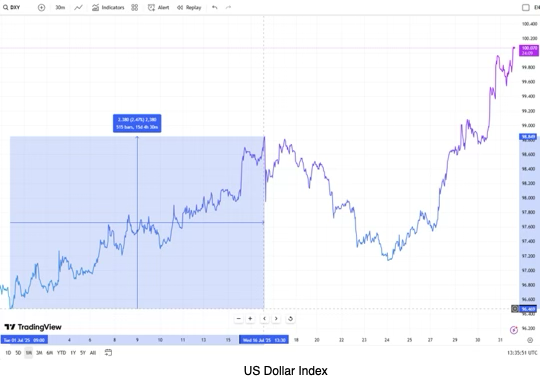Select the 1M date range
The image size is (540, 386).
coord(29,353)
